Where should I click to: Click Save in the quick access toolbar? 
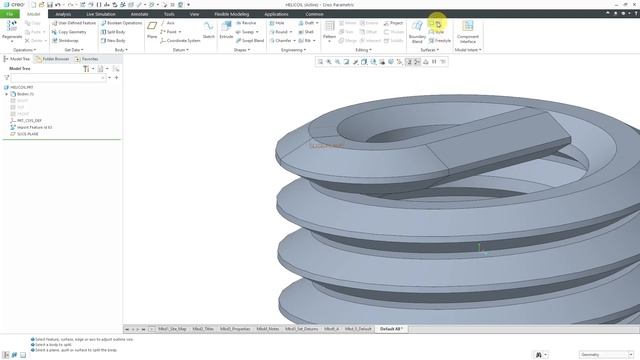(x=50, y=4)
